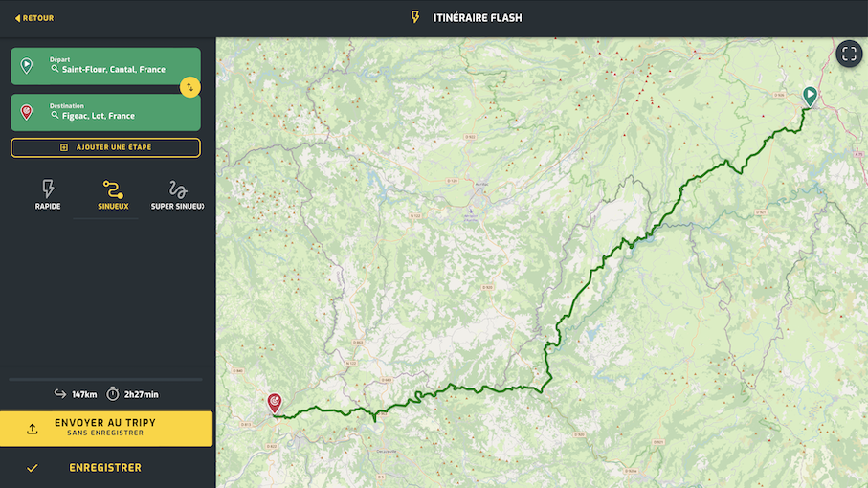Click the checkmark icon beside Enregistrer
The image size is (868, 488).
[33, 468]
